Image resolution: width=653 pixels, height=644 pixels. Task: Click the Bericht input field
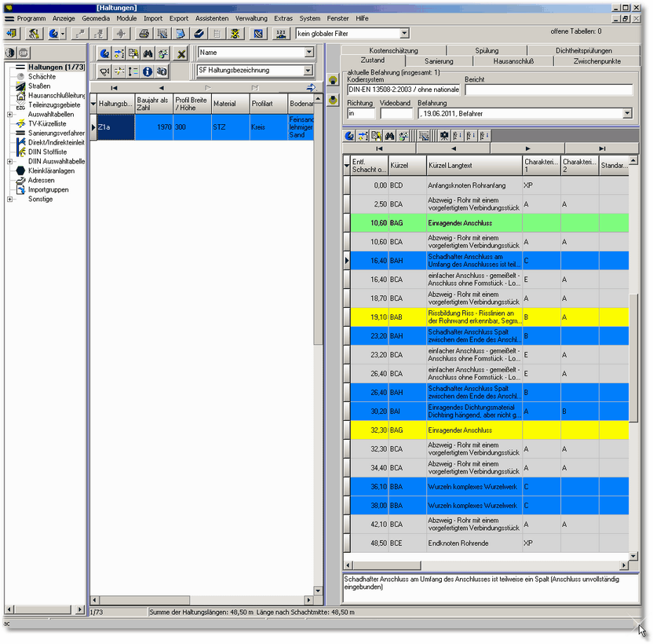[x=548, y=90]
